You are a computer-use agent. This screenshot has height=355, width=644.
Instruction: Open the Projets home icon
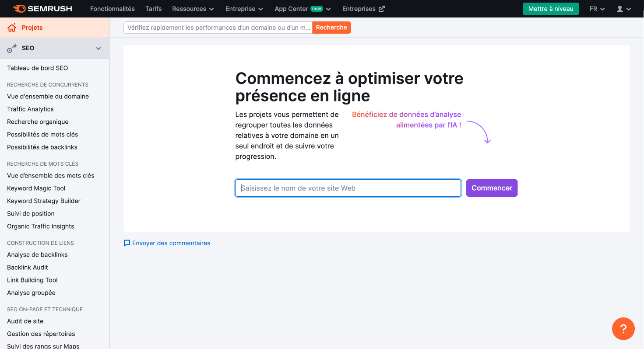12,28
